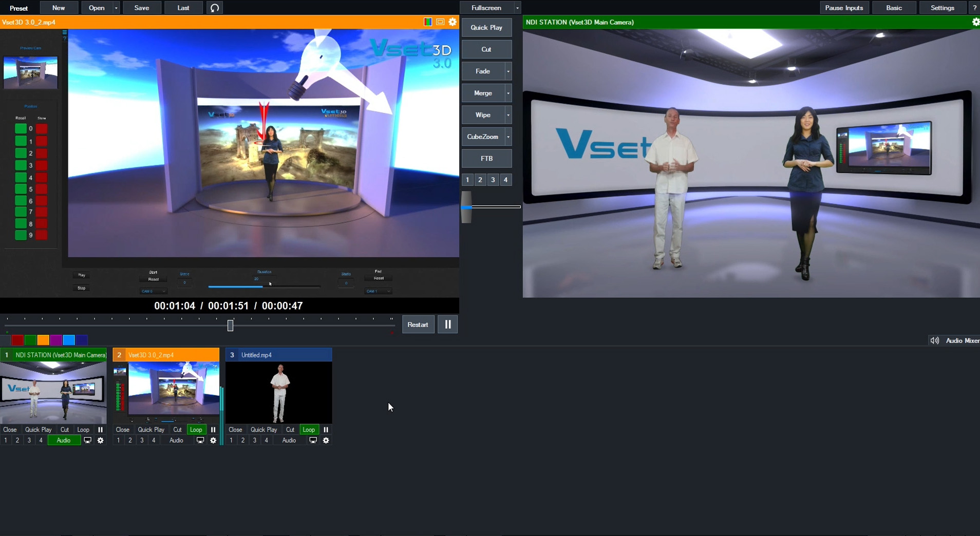Open the help question mark button
Image resolution: width=980 pixels, height=536 pixels.
974,8
